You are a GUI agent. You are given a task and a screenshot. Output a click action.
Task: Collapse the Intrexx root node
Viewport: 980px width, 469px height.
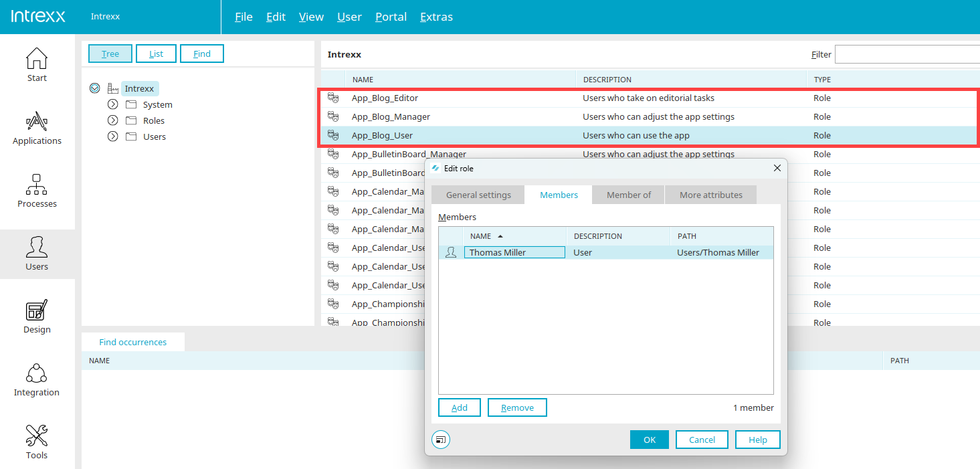94,88
